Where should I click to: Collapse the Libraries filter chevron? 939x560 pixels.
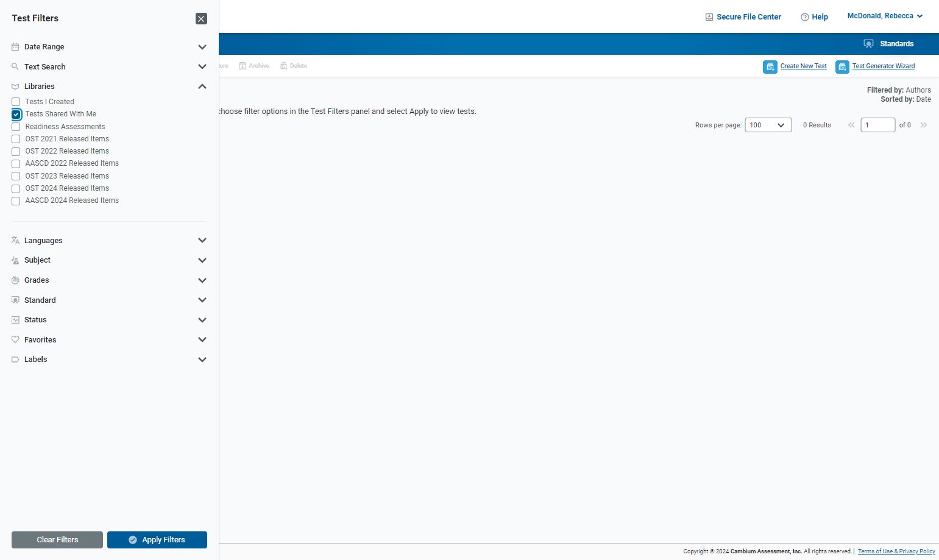tap(202, 87)
